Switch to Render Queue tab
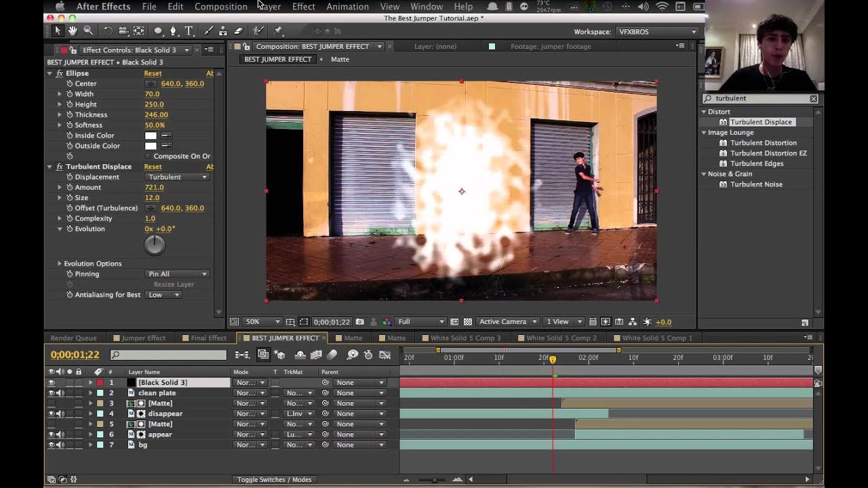This screenshot has height=488, width=868. (x=73, y=338)
